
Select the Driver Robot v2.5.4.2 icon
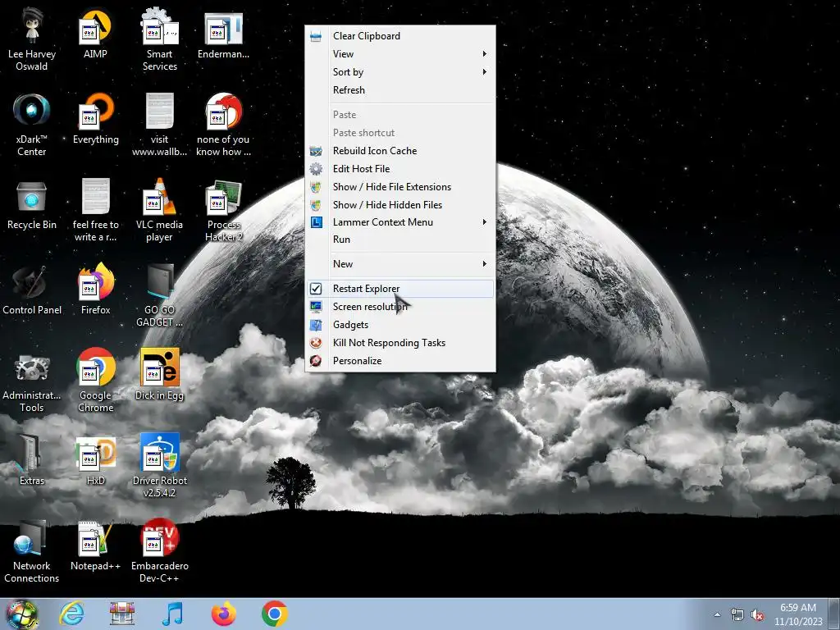point(160,465)
